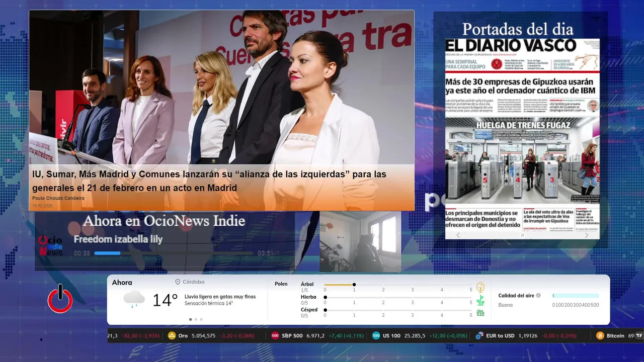
Task: Go to next newspaper front page arrow
Action: (x=587, y=235)
